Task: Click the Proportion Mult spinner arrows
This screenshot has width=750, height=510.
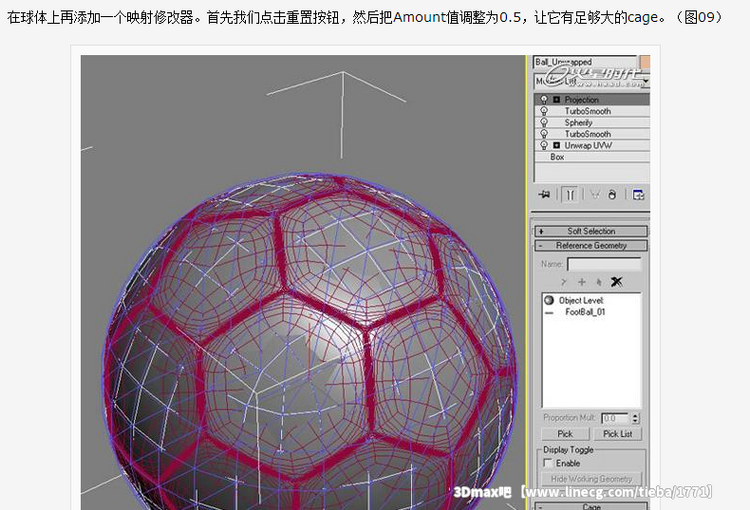Action: 635,418
